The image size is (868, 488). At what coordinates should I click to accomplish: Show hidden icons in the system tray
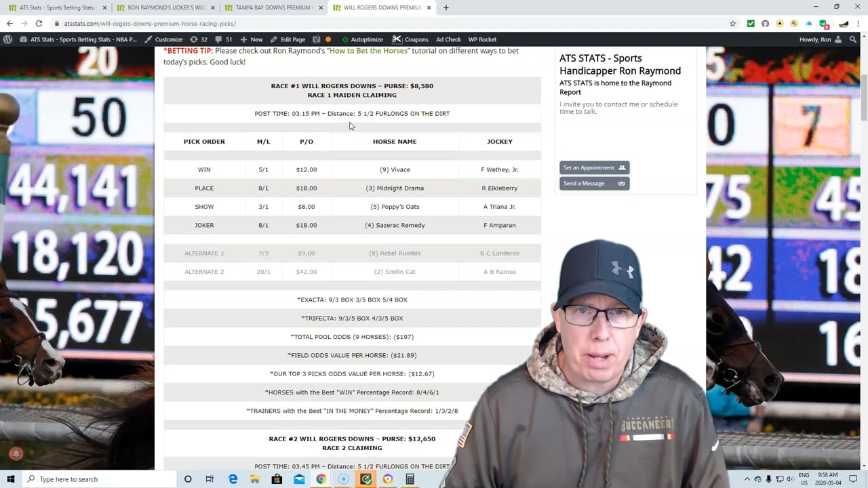(x=747, y=479)
